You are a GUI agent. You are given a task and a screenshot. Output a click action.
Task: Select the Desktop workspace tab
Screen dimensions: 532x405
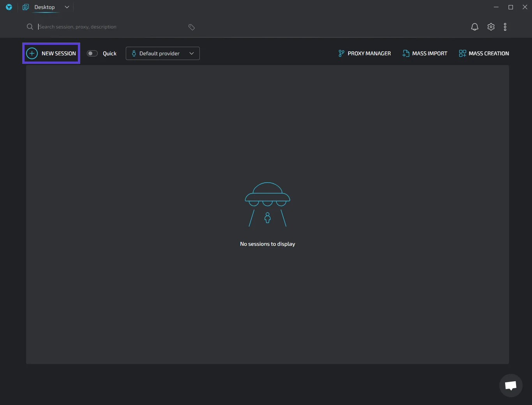tap(44, 7)
